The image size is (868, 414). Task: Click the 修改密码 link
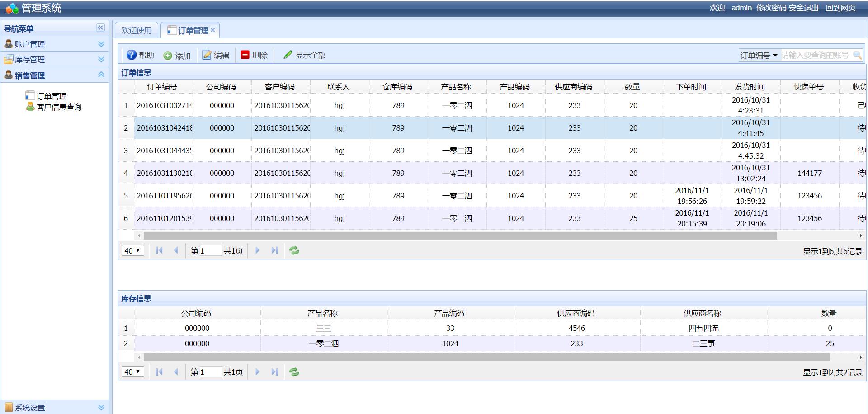click(771, 8)
